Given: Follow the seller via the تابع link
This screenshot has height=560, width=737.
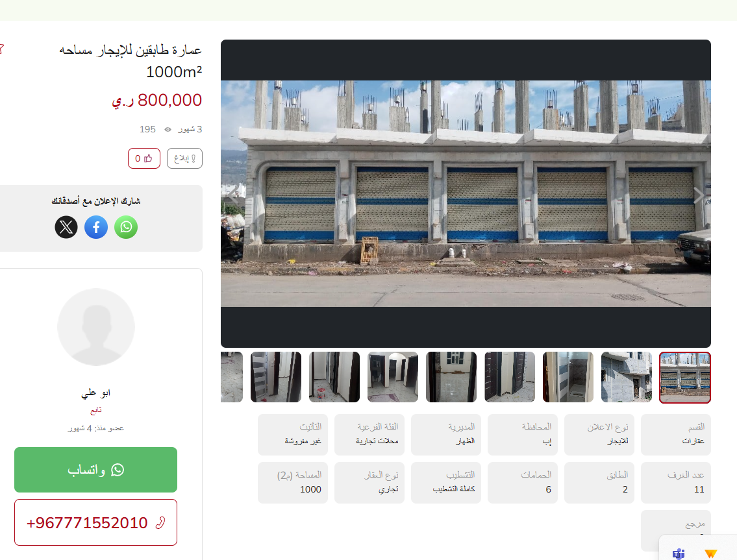Looking at the screenshot, I should pos(96,411).
